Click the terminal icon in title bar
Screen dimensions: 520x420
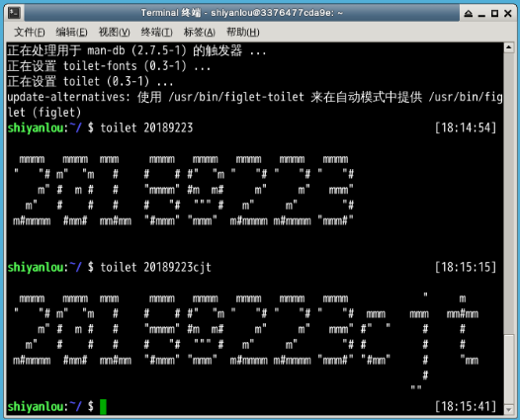(14, 13)
